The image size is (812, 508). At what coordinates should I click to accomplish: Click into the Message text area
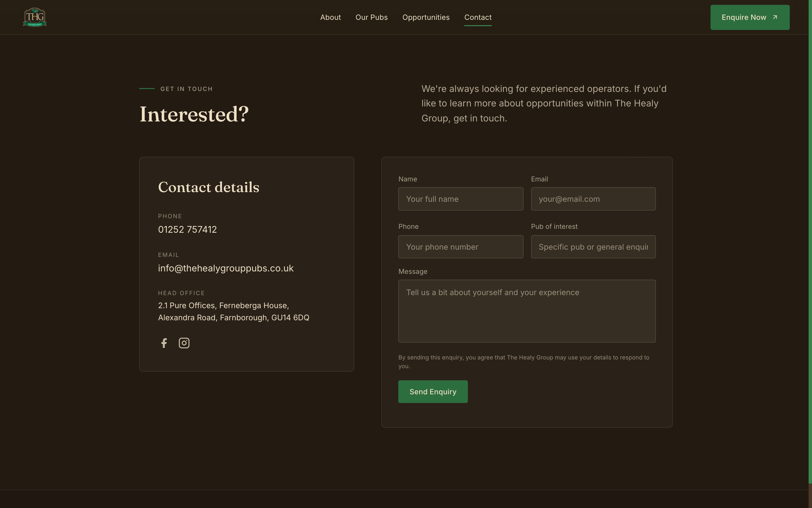(x=527, y=311)
